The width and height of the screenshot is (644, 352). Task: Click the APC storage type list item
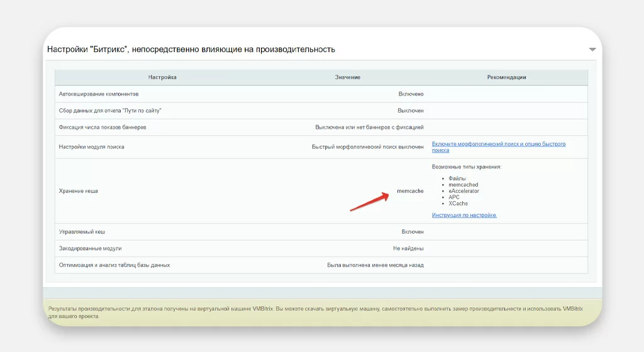tap(454, 197)
